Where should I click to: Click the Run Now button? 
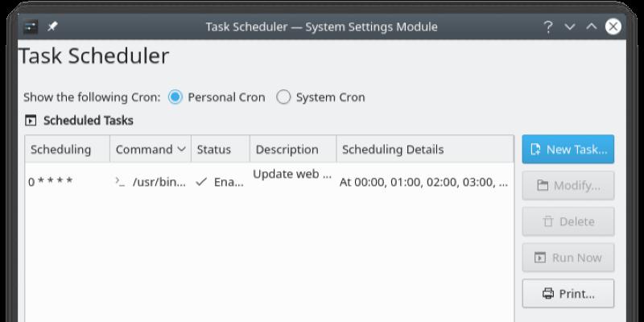tap(568, 258)
